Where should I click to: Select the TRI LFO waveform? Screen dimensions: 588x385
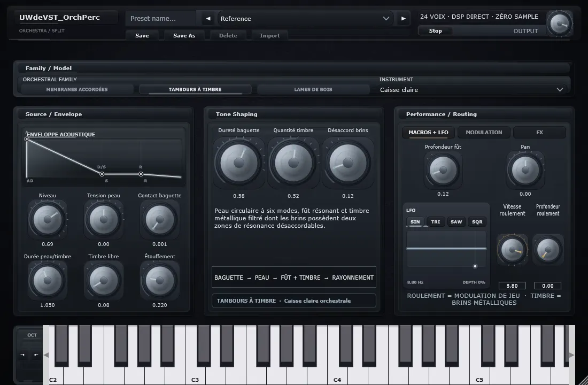[x=435, y=222]
